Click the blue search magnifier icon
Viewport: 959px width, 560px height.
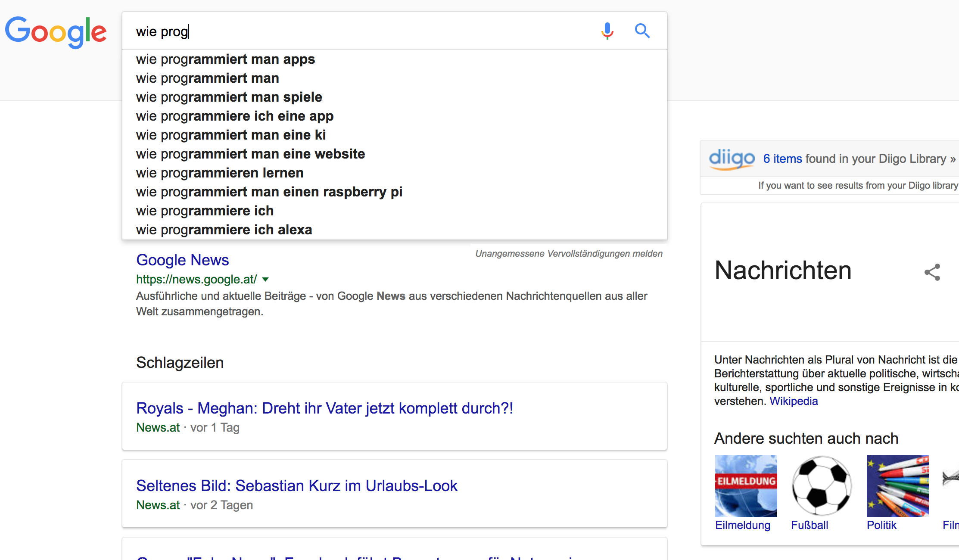642,31
